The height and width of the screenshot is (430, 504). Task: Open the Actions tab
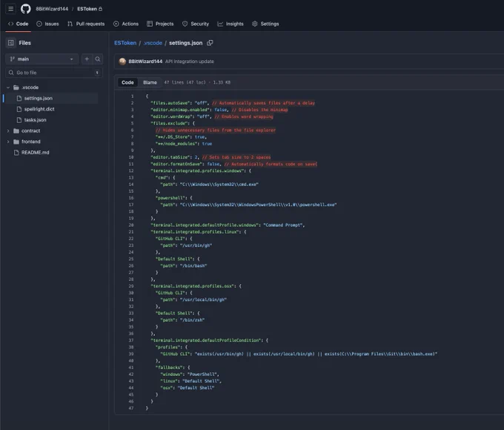click(126, 24)
